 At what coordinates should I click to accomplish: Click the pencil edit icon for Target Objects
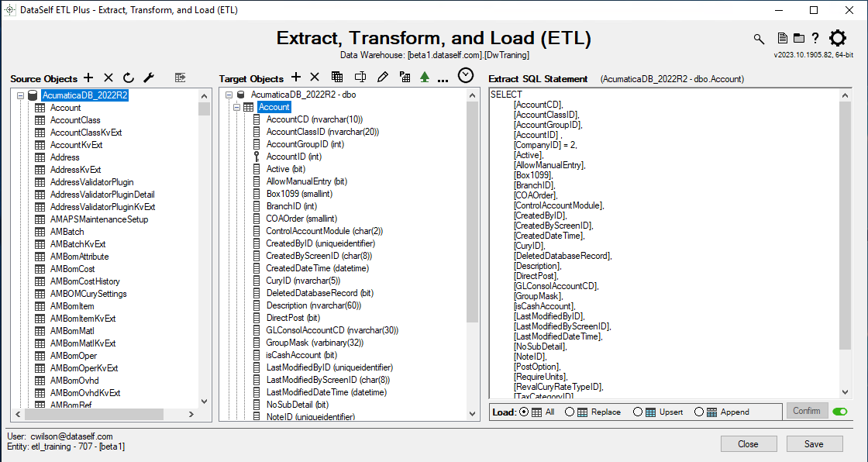[x=382, y=78]
